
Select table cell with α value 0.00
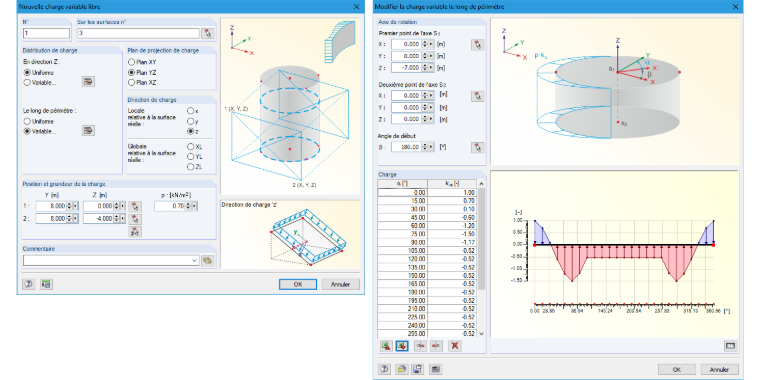(403, 192)
